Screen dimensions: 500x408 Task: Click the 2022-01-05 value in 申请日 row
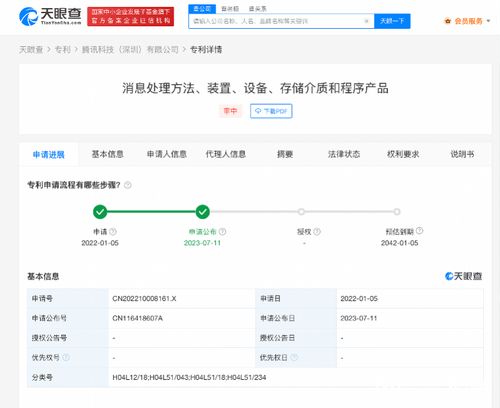(359, 298)
